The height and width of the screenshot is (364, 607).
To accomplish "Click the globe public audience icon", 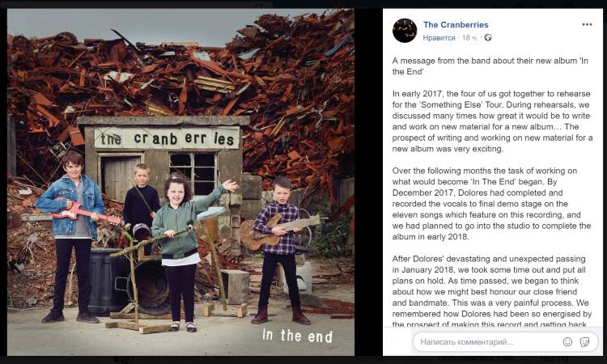I will tap(488, 37).
